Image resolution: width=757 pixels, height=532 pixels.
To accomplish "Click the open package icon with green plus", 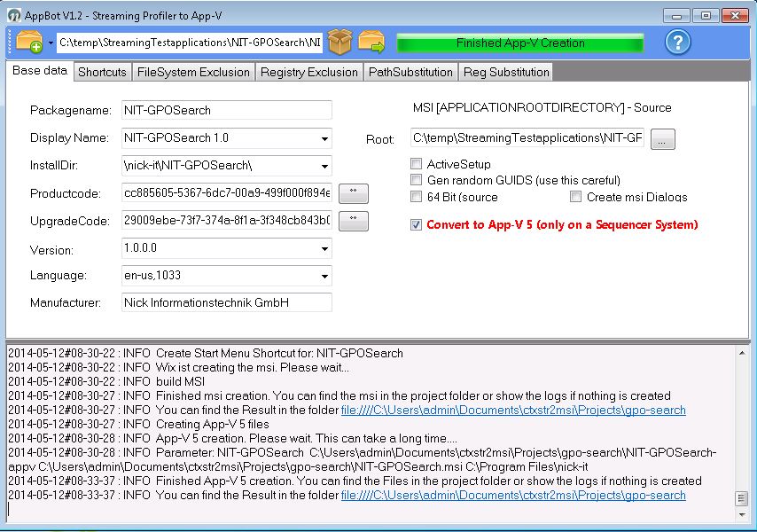I will click(x=29, y=42).
